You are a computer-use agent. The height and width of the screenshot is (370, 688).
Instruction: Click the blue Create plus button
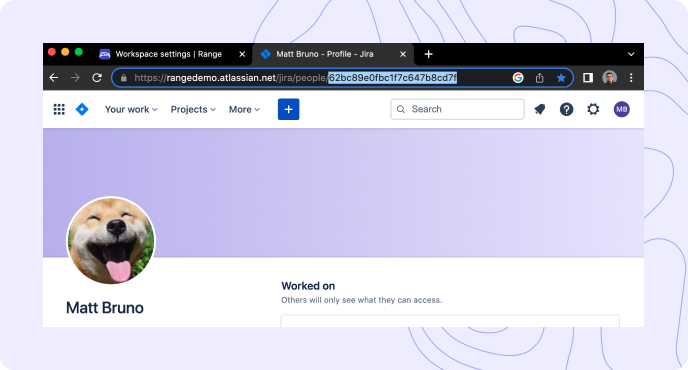(288, 109)
